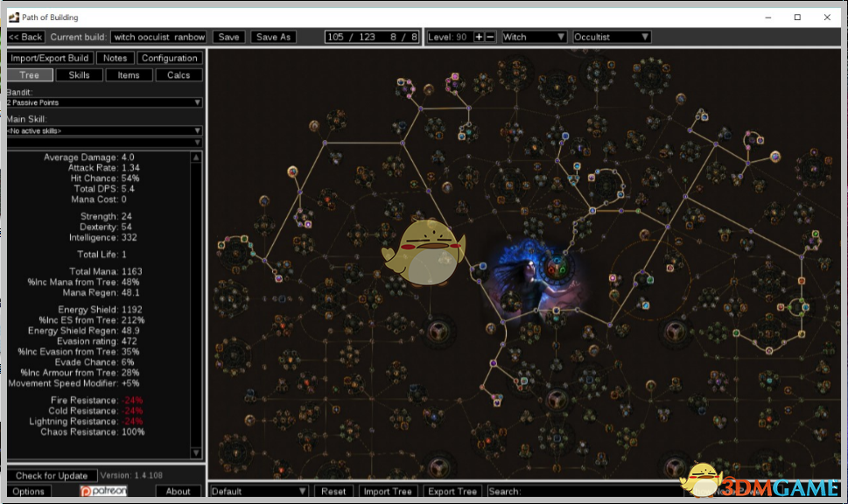Decrease character level with minus button

490,37
